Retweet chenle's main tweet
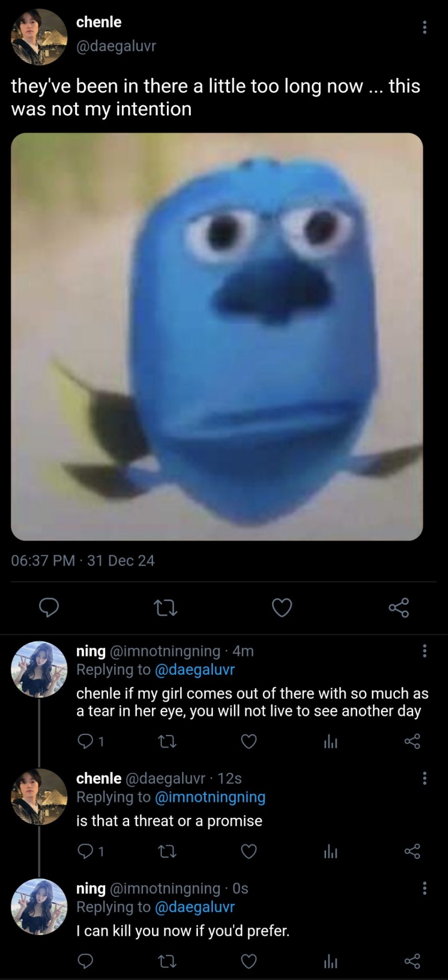The width and height of the screenshot is (448, 980). 165,607
